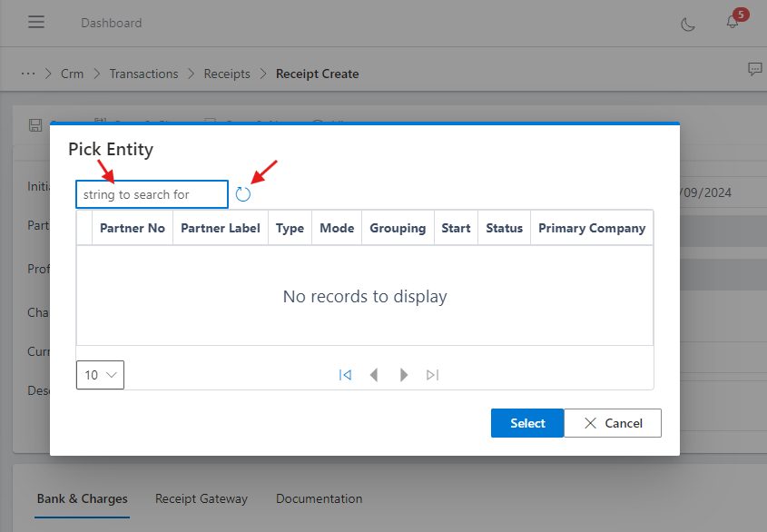
Task: Open the comments panel on the right
Action: (x=754, y=68)
